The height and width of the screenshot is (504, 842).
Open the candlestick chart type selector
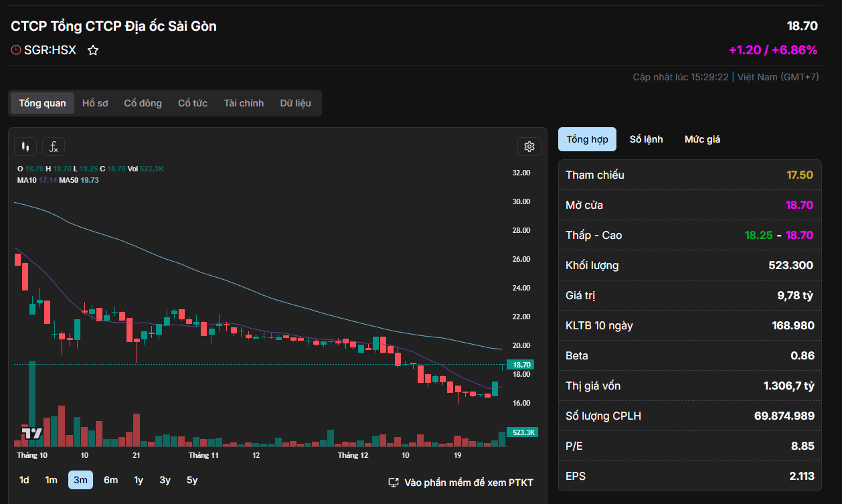26,147
